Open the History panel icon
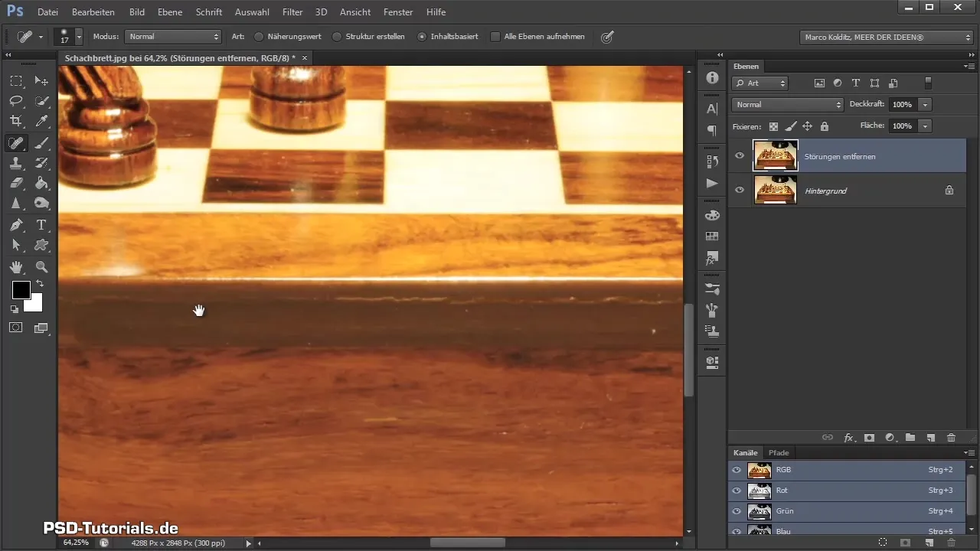The width and height of the screenshot is (980, 551). click(712, 161)
